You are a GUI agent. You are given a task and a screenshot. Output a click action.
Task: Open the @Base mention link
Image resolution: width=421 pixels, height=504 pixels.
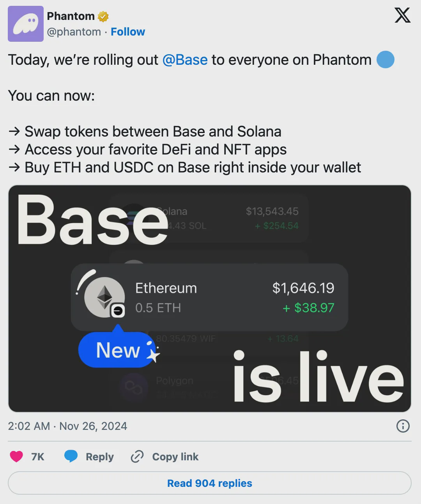click(x=185, y=60)
